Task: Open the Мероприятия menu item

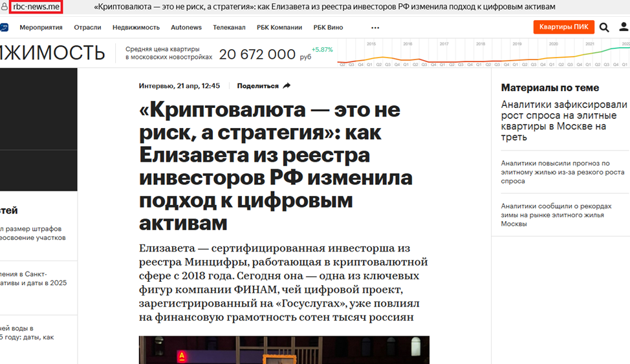Action: click(41, 28)
